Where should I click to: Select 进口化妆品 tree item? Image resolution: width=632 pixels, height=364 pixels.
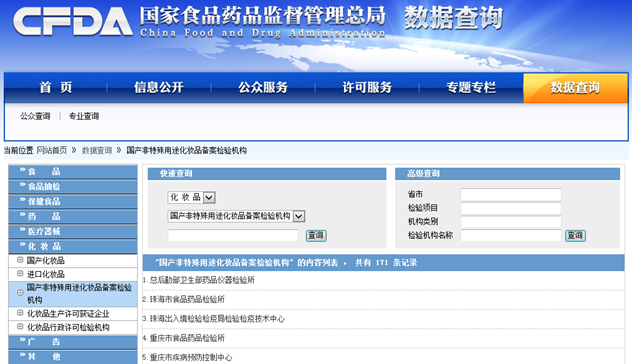click(46, 275)
